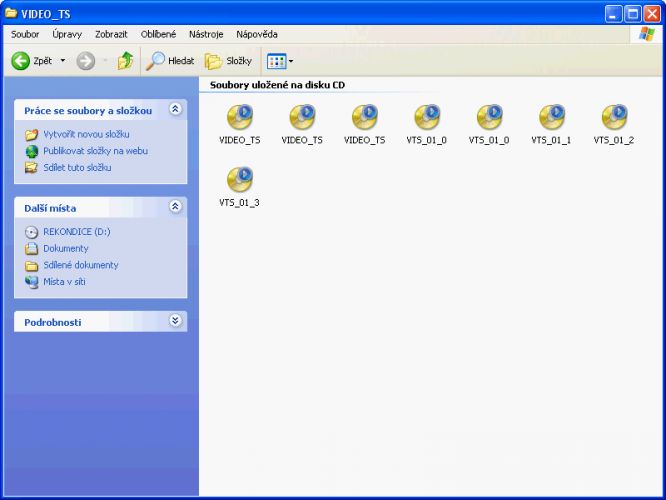
Task: Minimize the VIDEO_TS window
Action: pos(613,14)
